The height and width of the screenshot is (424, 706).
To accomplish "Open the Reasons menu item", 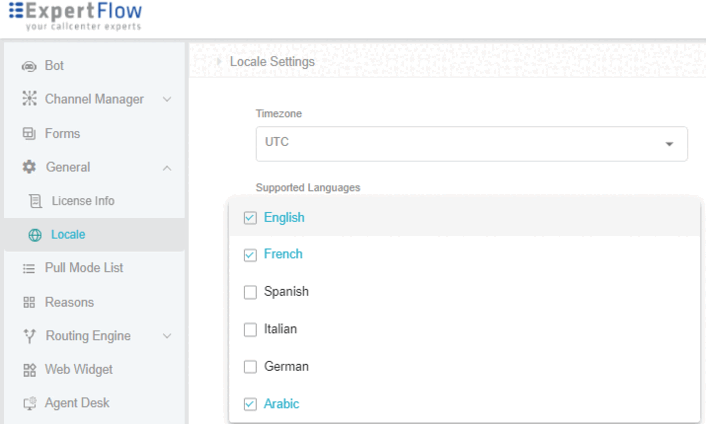I will point(69,302).
